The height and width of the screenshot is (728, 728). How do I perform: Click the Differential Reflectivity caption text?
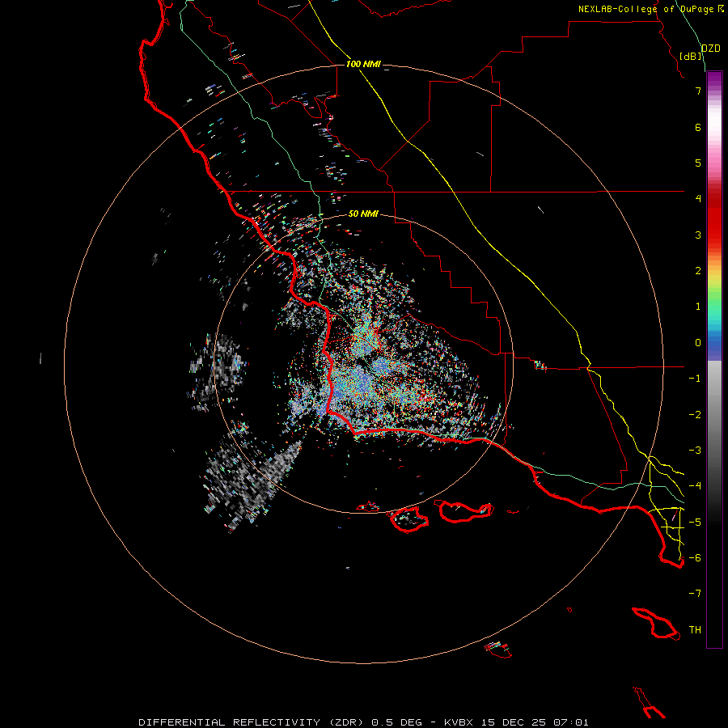coord(363,722)
